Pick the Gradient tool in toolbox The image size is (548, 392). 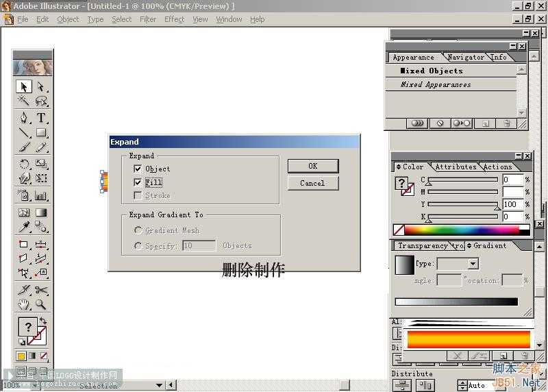tap(41, 212)
